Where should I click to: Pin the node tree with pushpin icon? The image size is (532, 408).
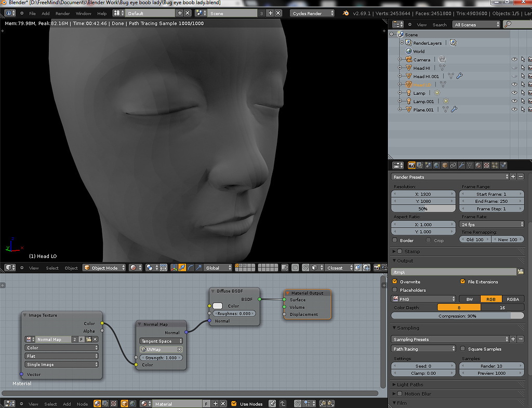(x=272, y=404)
